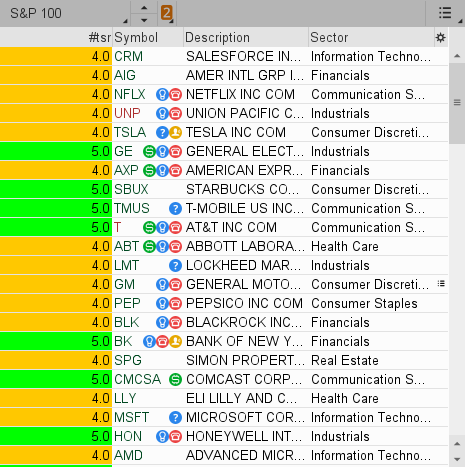
Task: Click the green S icon on CMCSA row
Action: (x=175, y=380)
